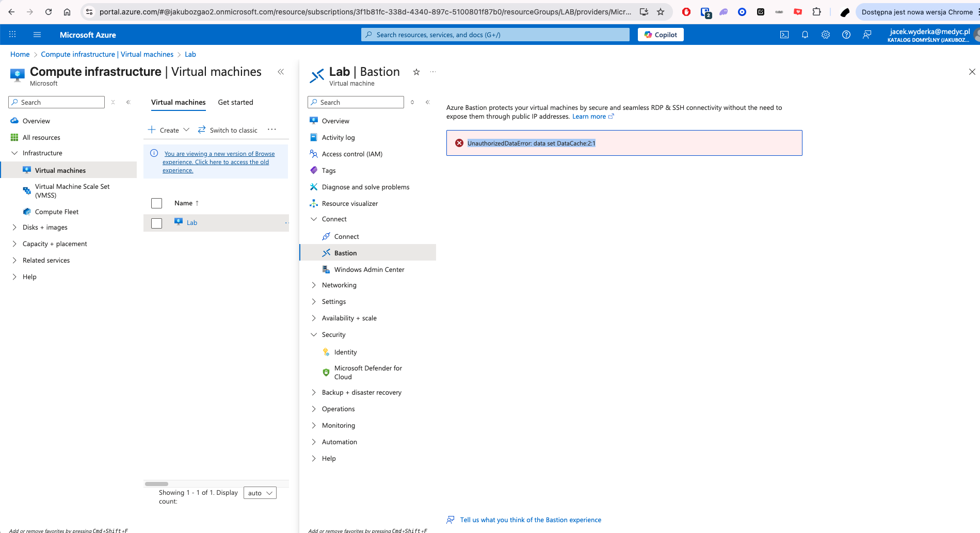Open the notifications bell in Azure header

tap(805, 35)
